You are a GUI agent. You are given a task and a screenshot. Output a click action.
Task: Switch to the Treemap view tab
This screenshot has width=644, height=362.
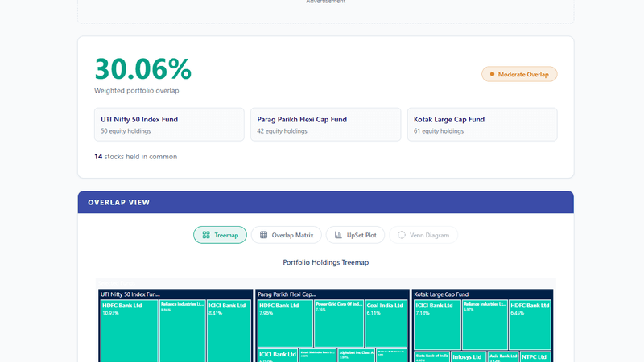(220, 235)
